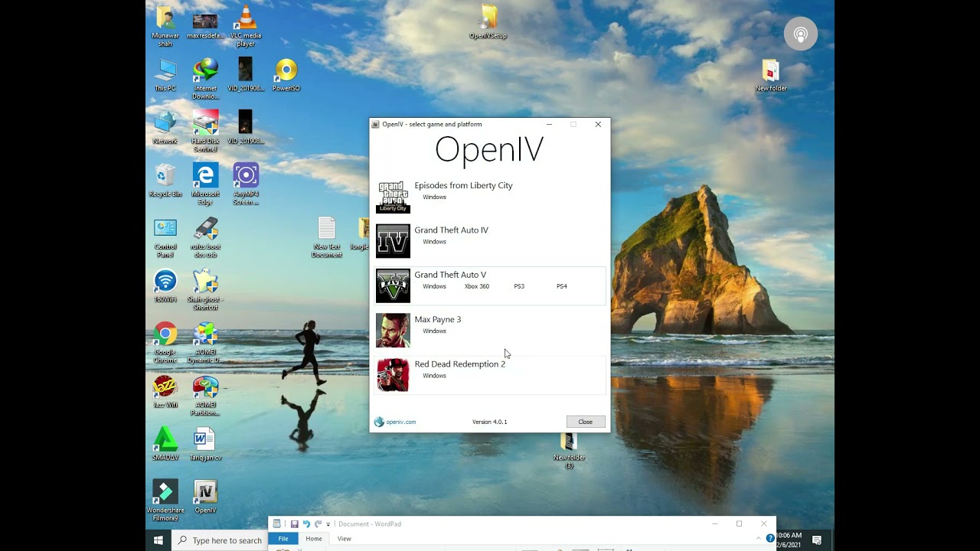This screenshot has height=551, width=980.
Task: Select the Tariq jan cv Word document
Action: tap(205, 445)
